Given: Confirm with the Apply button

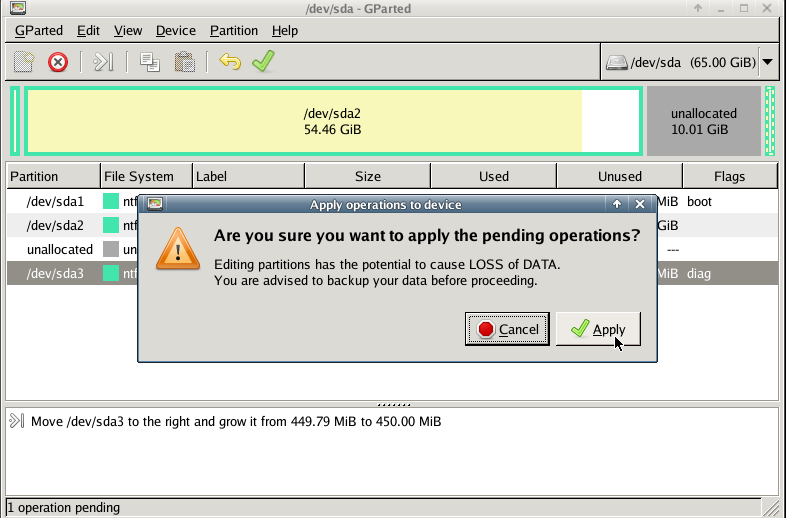Looking at the screenshot, I should pyautogui.click(x=598, y=329).
